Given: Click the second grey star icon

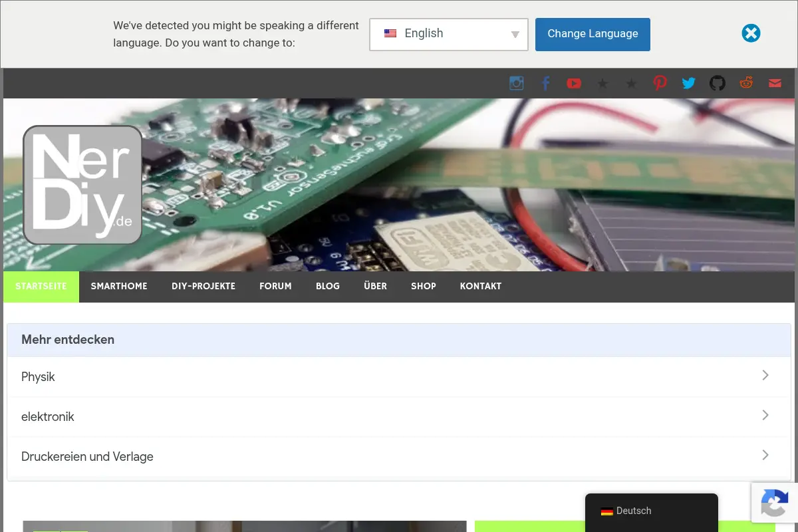Looking at the screenshot, I should (x=631, y=83).
